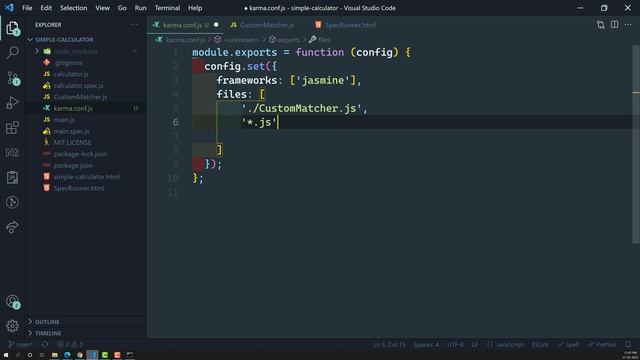Image resolution: width=640 pixels, height=360 pixels.
Task: Open the Go menu
Action: (122, 8)
